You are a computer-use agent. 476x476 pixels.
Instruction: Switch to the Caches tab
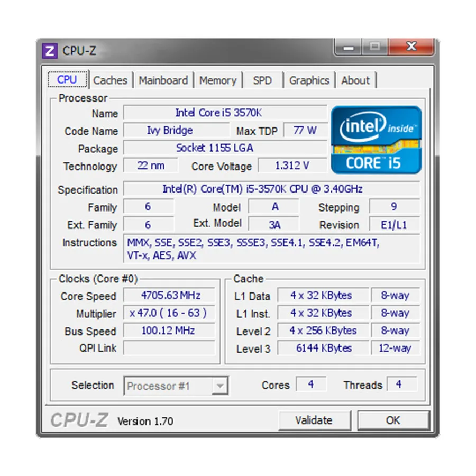point(110,80)
